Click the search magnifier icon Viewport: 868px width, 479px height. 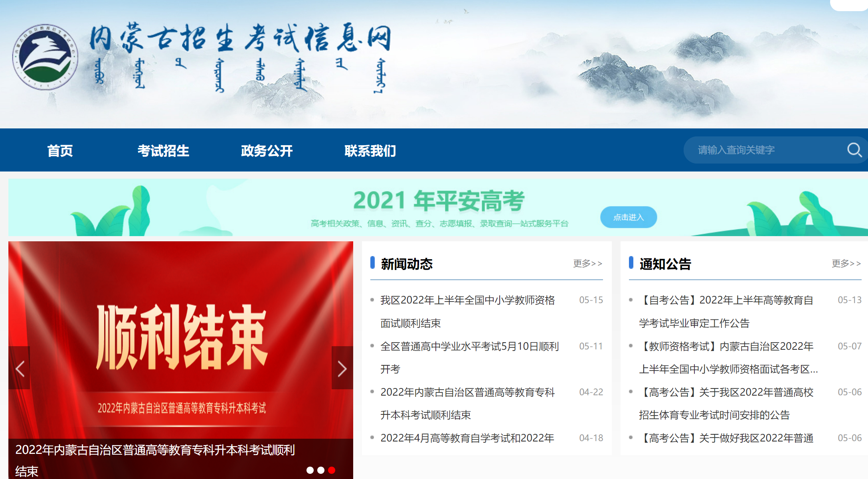tap(854, 150)
